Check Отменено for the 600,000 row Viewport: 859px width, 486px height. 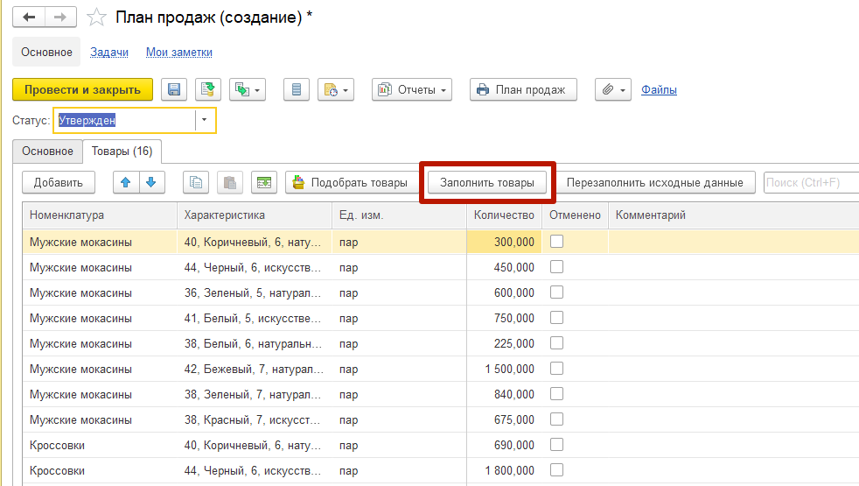(557, 292)
